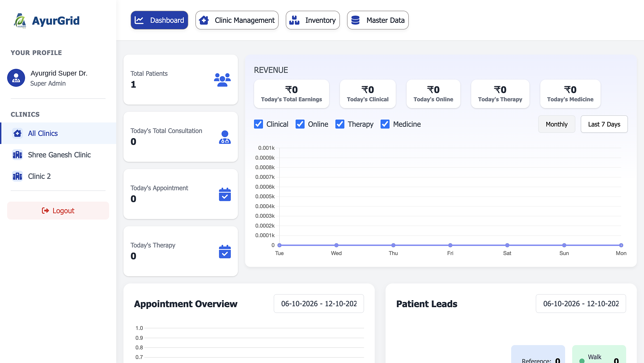Click the Today's Appointment calendar icon
Image resolution: width=644 pixels, height=363 pixels.
(x=225, y=194)
